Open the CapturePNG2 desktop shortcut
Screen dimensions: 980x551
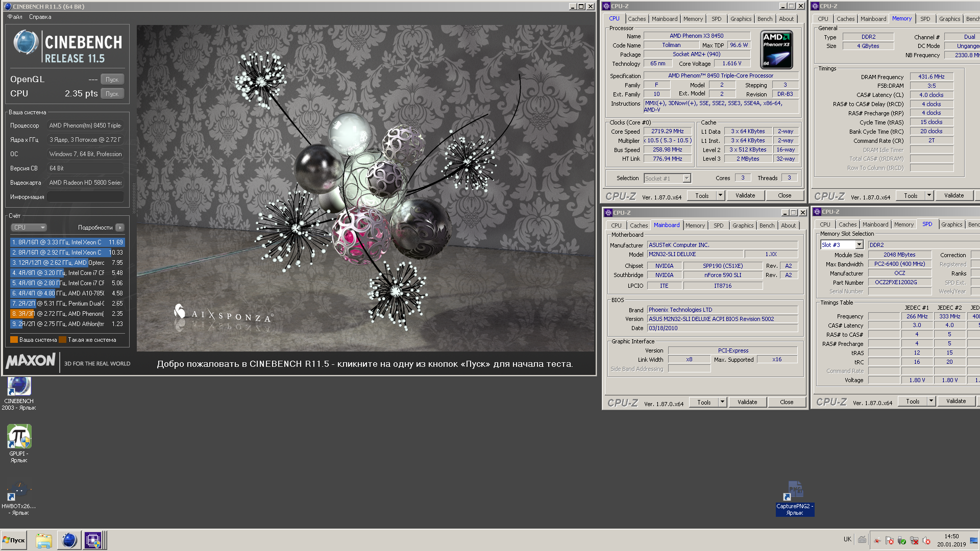pyautogui.click(x=795, y=498)
